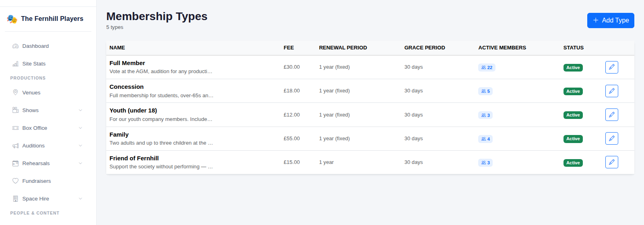Screen dimensions: 644x225
Task: Click the Active status of Family
Action: [573, 139]
